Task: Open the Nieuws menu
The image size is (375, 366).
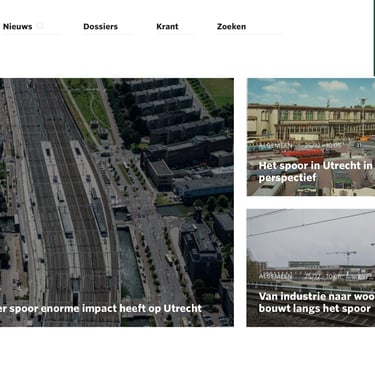Action: point(18,27)
